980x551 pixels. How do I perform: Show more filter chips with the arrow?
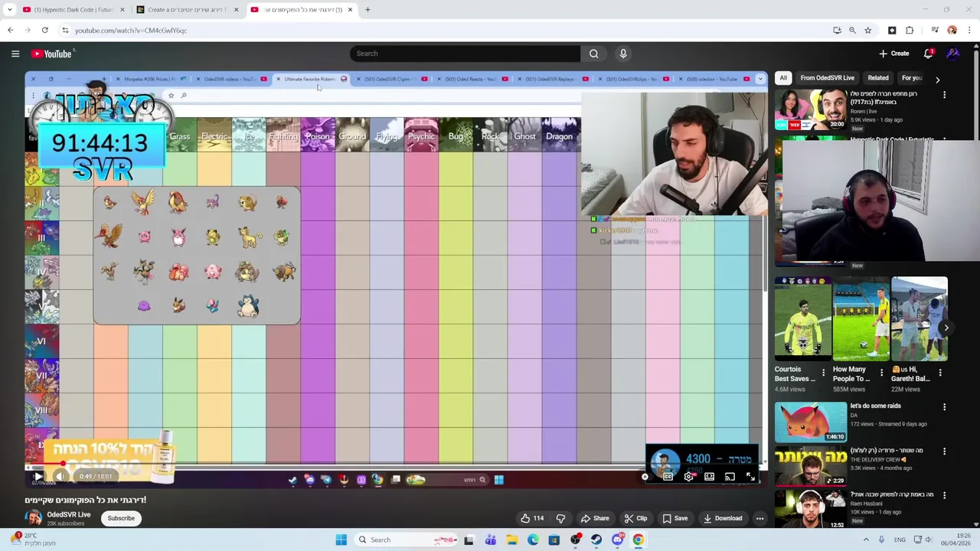point(937,79)
